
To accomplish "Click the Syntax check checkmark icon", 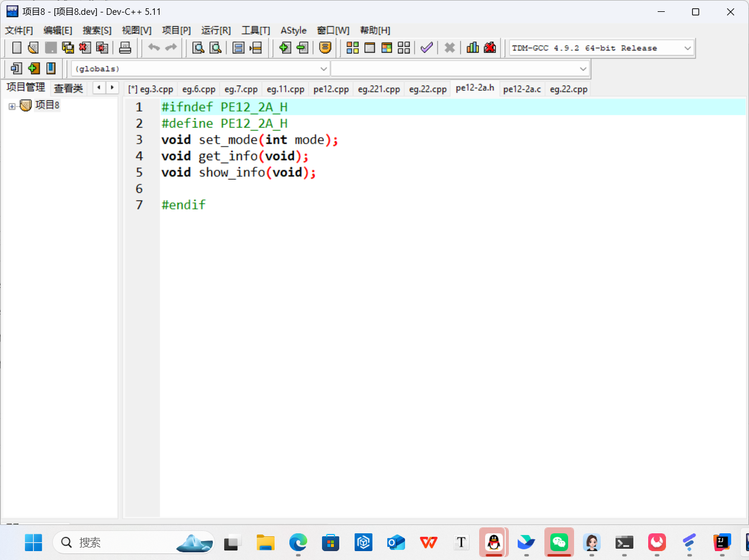I will pyautogui.click(x=426, y=48).
